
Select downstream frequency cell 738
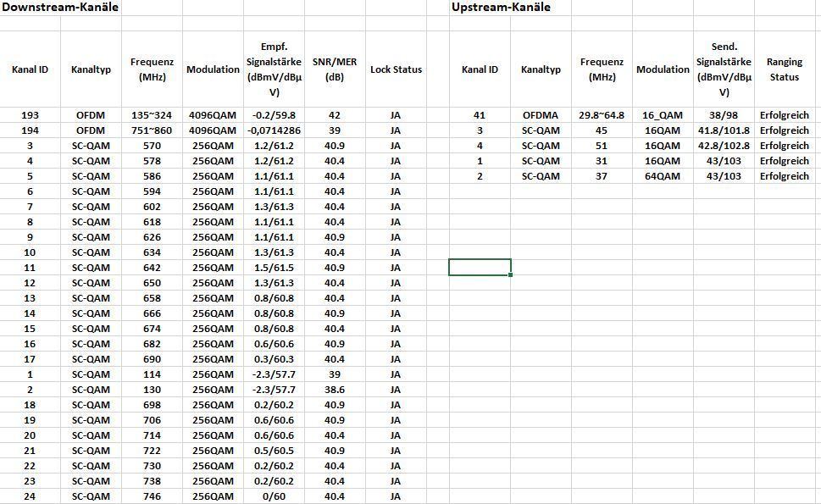point(152,481)
